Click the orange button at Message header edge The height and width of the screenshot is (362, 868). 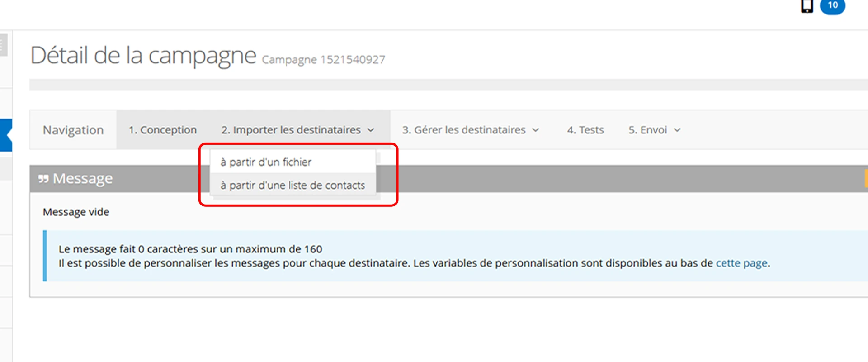coord(866,178)
